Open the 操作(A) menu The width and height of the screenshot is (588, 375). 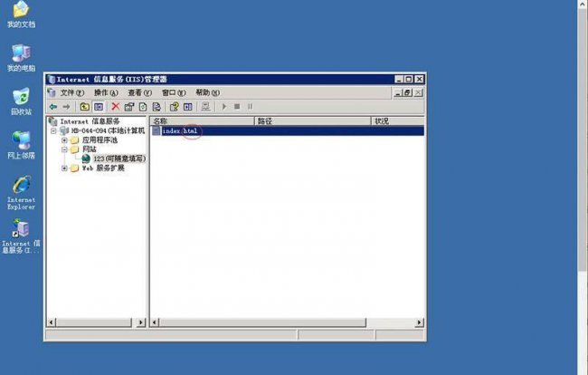point(106,92)
